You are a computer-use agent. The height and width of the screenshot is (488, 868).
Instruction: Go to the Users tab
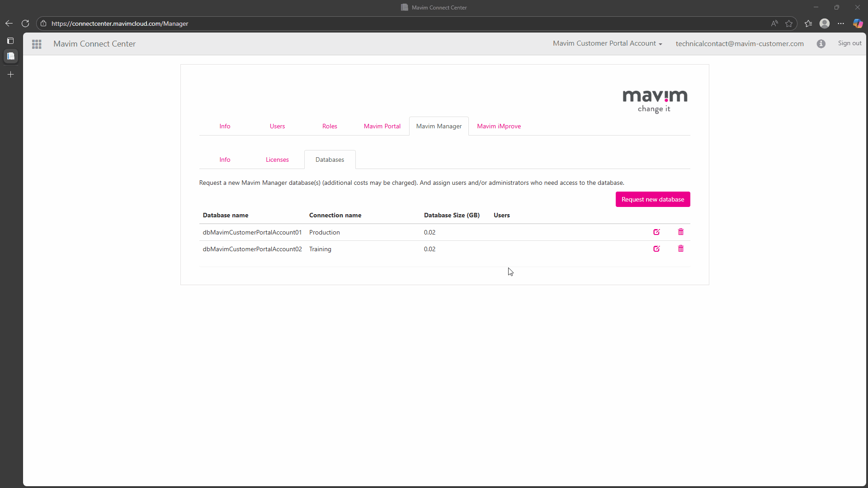pos(277,126)
